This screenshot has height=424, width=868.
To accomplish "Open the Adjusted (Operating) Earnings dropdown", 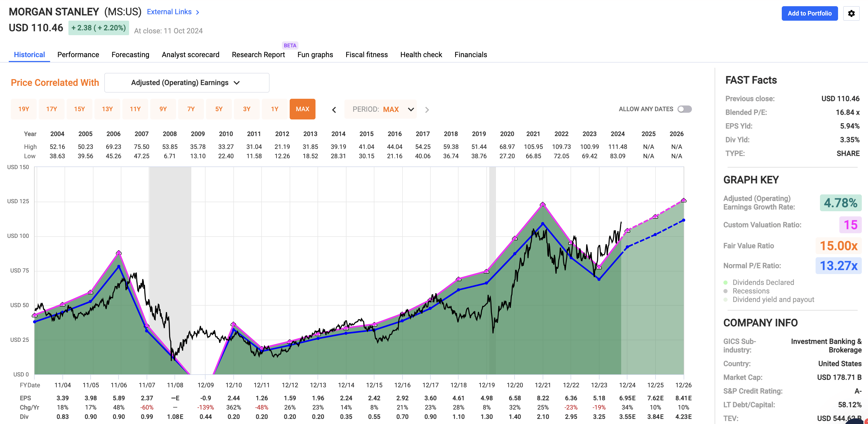I will click(x=187, y=83).
